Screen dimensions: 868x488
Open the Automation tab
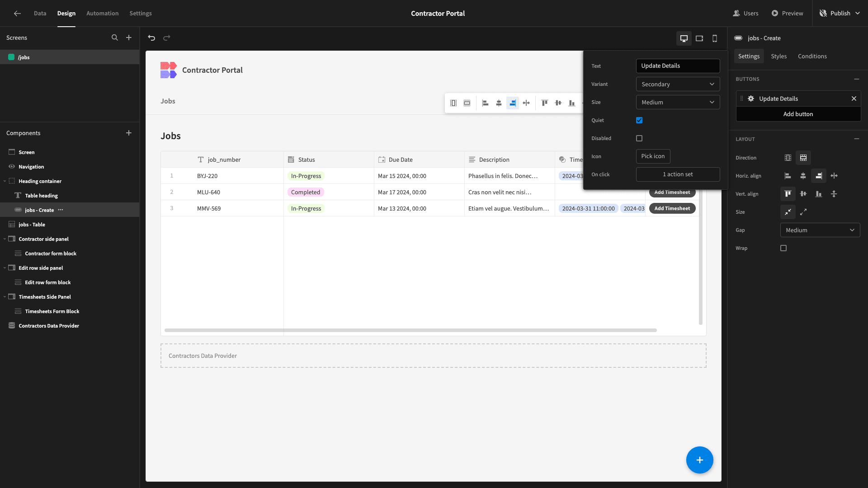[x=102, y=14]
